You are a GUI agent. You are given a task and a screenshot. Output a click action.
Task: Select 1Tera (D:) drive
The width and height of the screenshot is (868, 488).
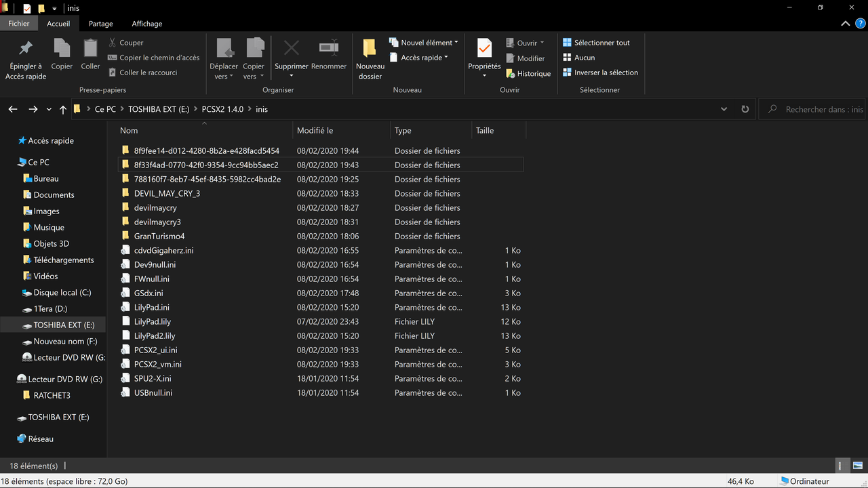50,309
